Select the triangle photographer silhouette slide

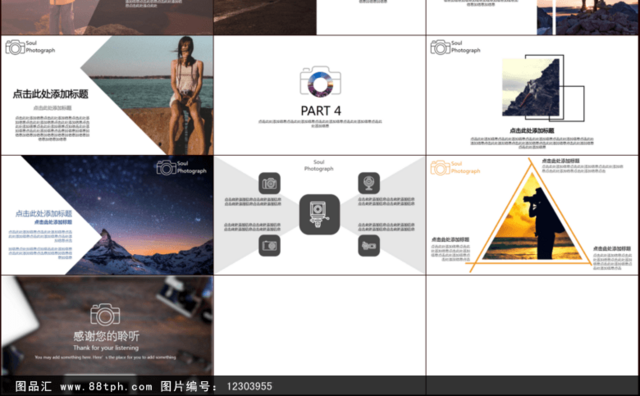[x=532, y=215]
